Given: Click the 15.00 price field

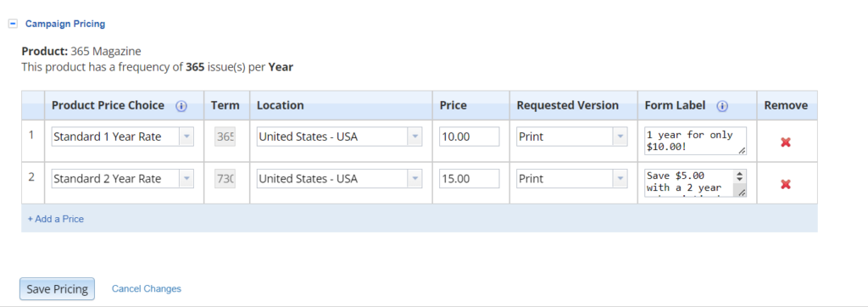Looking at the screenshot, I should pos(470,179).
